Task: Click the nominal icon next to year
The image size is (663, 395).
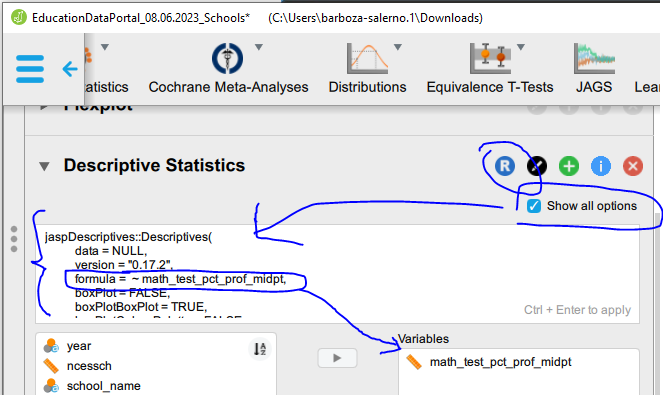Action: click(x=51, y=346)
